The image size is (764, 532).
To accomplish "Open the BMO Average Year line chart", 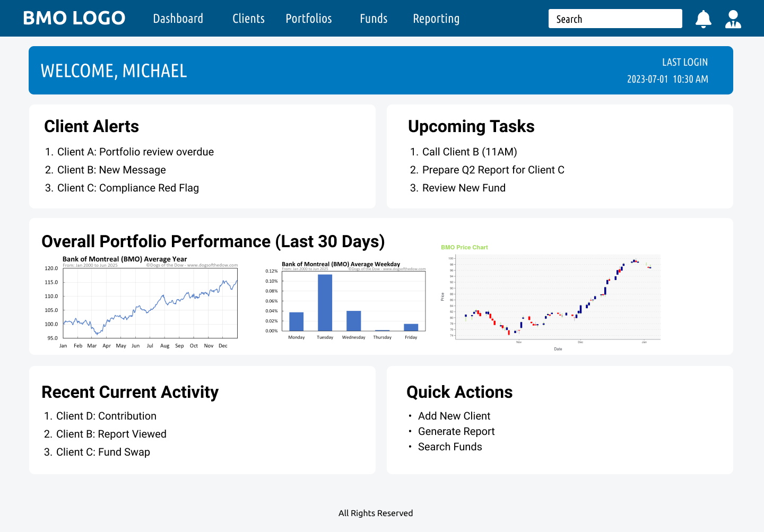I will click(141, 302).
